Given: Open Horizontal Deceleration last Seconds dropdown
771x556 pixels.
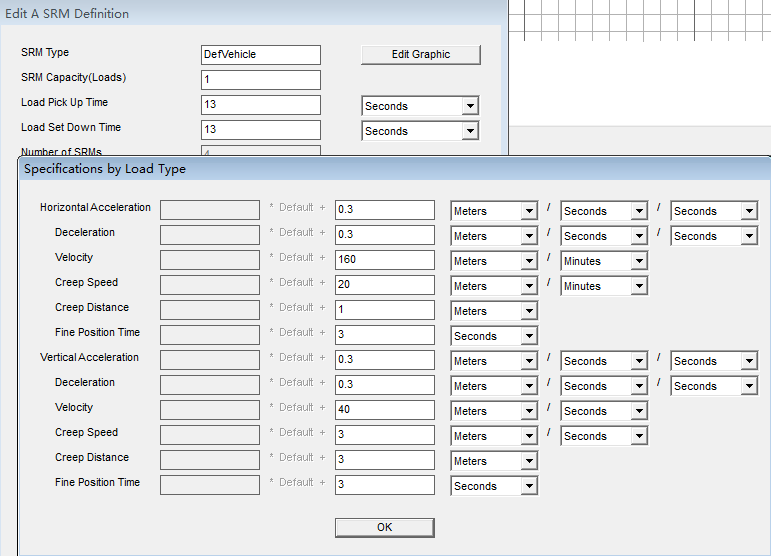Looking at the screenshot, I should click(x=714, y=236).
